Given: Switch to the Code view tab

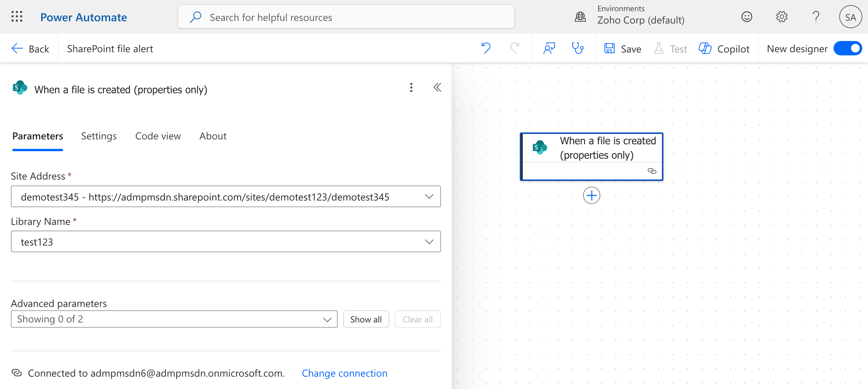Looking at the screenshot, I should pos(158,136).
